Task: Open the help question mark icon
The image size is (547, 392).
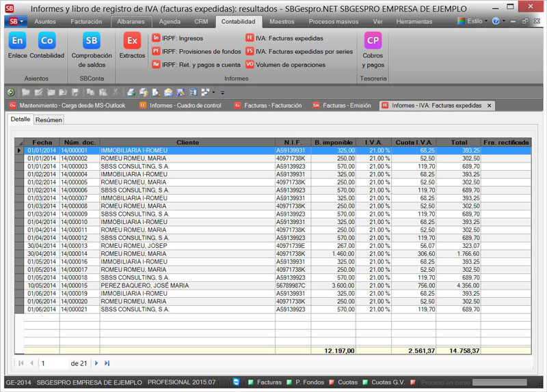Action: [495, 21]
